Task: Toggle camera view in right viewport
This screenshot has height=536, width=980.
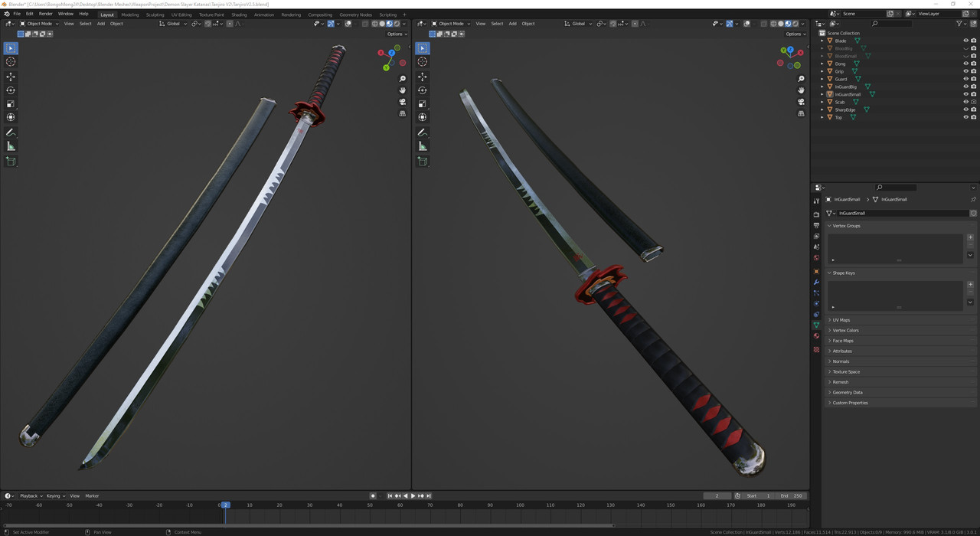Action: (x=801, y=102)
